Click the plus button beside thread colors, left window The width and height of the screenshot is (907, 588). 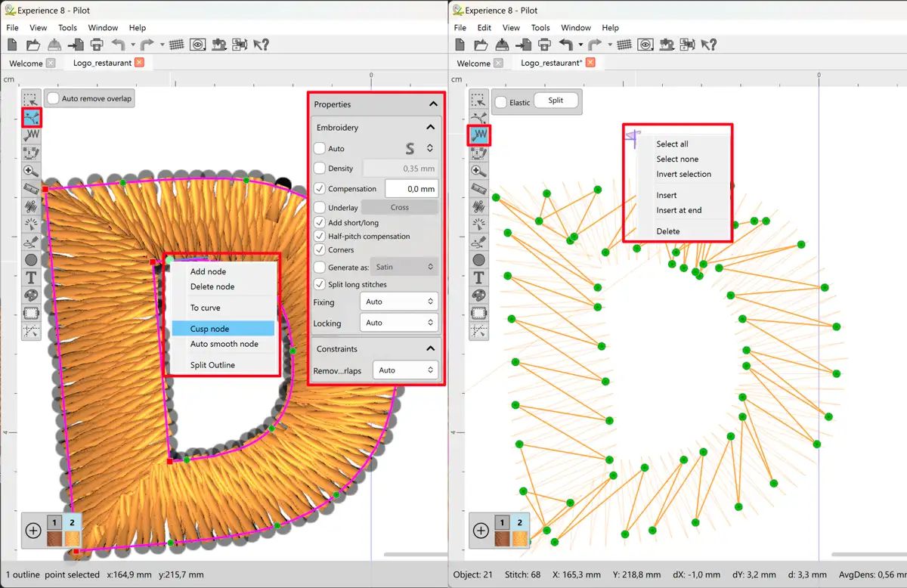(x=33, y=531)
